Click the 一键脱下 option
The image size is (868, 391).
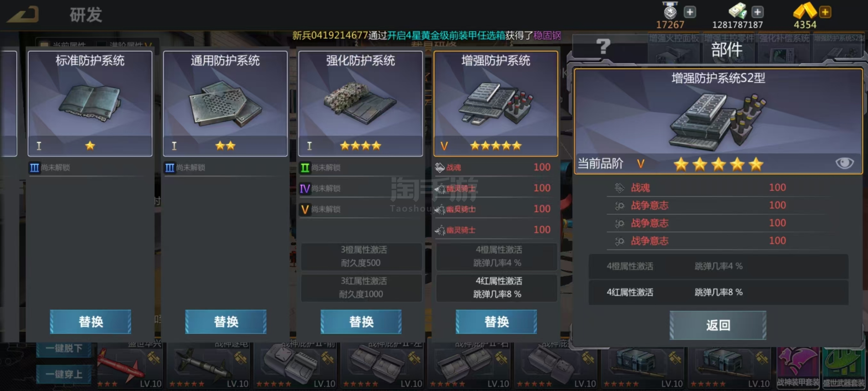pyautogui.click(x=64, y=348)
